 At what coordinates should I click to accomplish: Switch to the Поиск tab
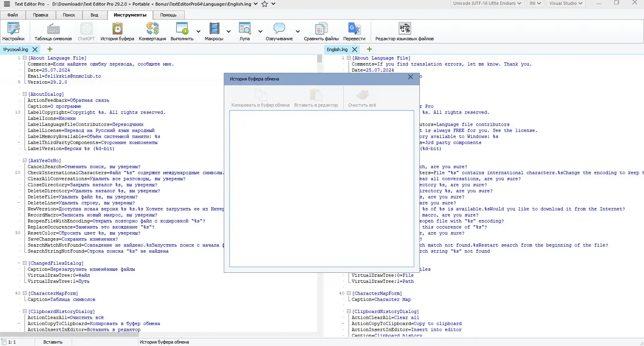(69, 15)
